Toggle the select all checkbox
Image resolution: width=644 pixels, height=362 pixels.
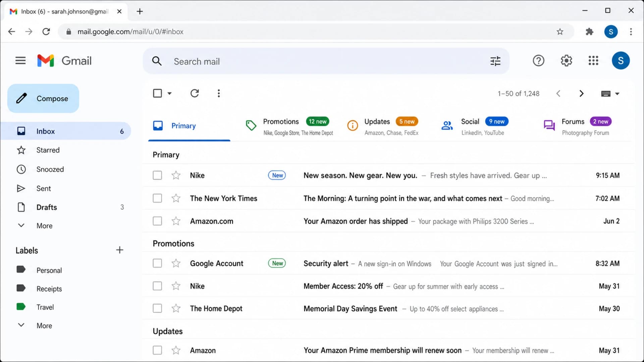pos(157,93)
